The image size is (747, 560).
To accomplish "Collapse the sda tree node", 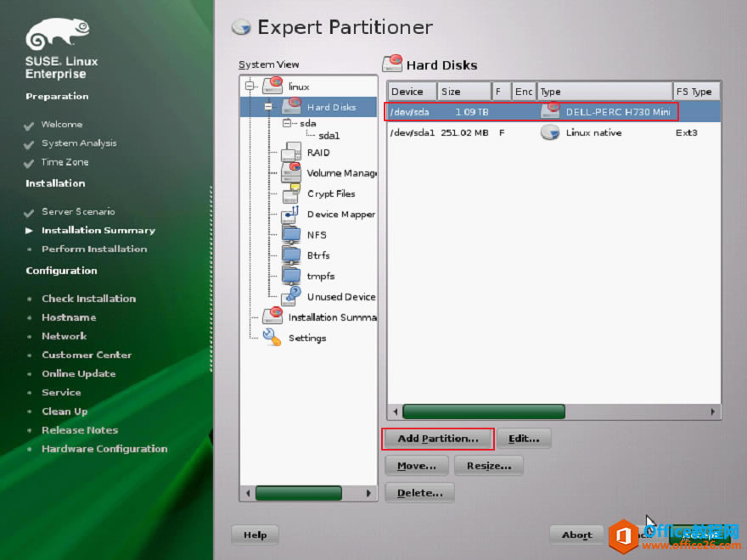I will [287, 123].
